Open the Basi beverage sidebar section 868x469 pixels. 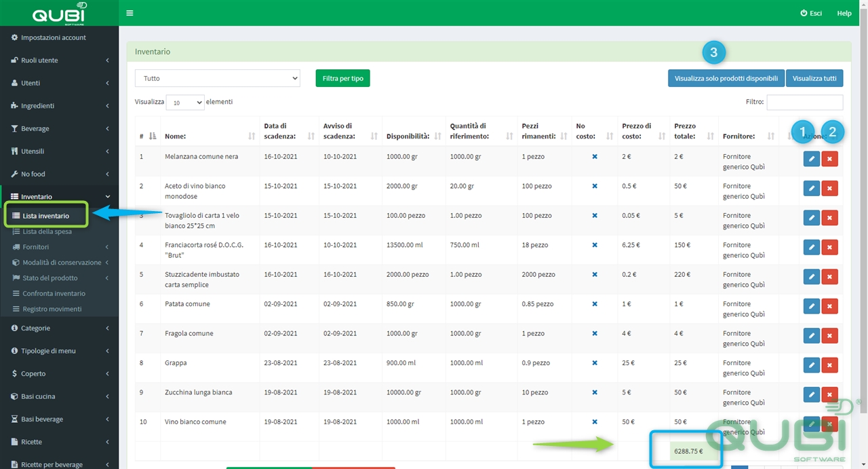60,419
